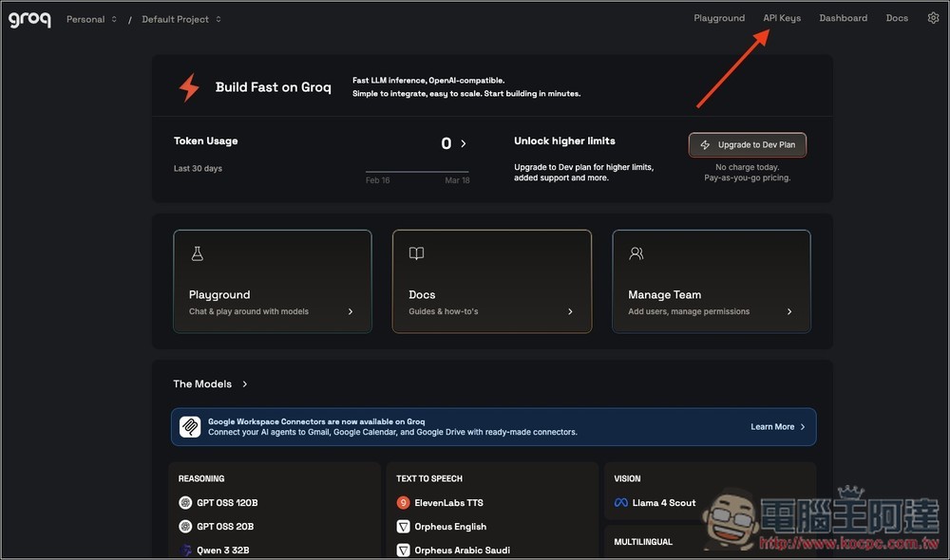Click Learn More on connectors banner
The image size is (950, 560).
777,427
